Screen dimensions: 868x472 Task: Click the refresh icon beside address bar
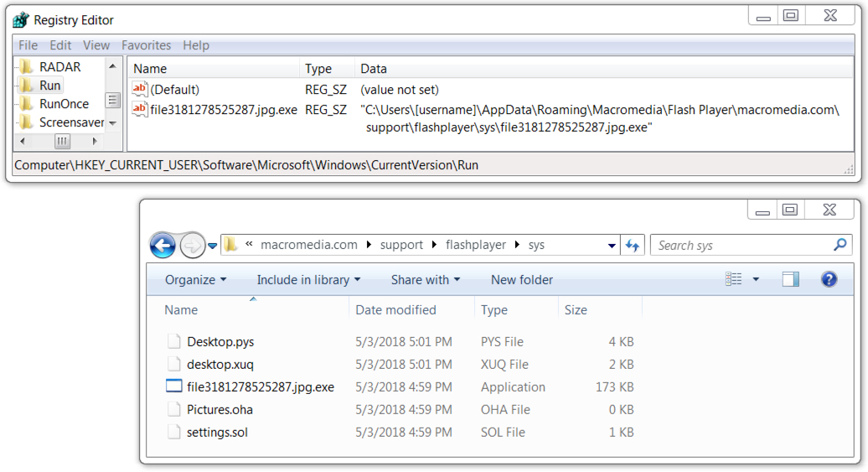[x=633, y=245]
